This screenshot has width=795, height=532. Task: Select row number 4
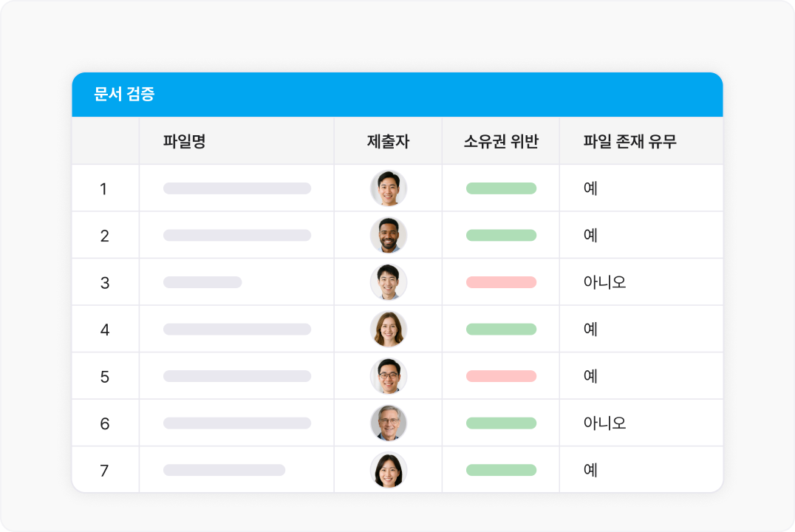click(104, 330)
